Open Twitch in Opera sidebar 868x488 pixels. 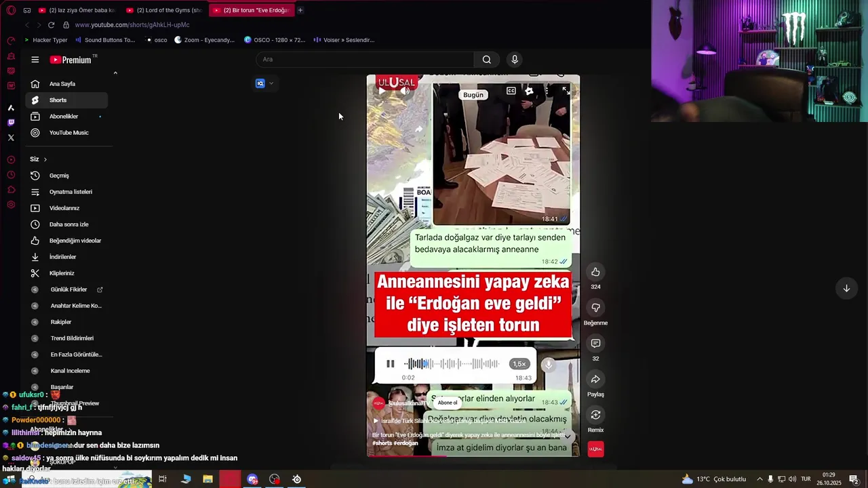pos(11,123)
